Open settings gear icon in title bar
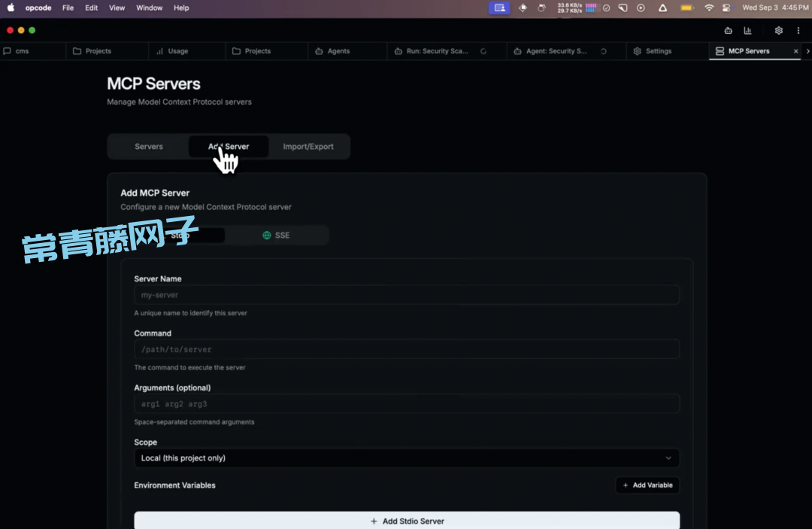 (778, 31)
